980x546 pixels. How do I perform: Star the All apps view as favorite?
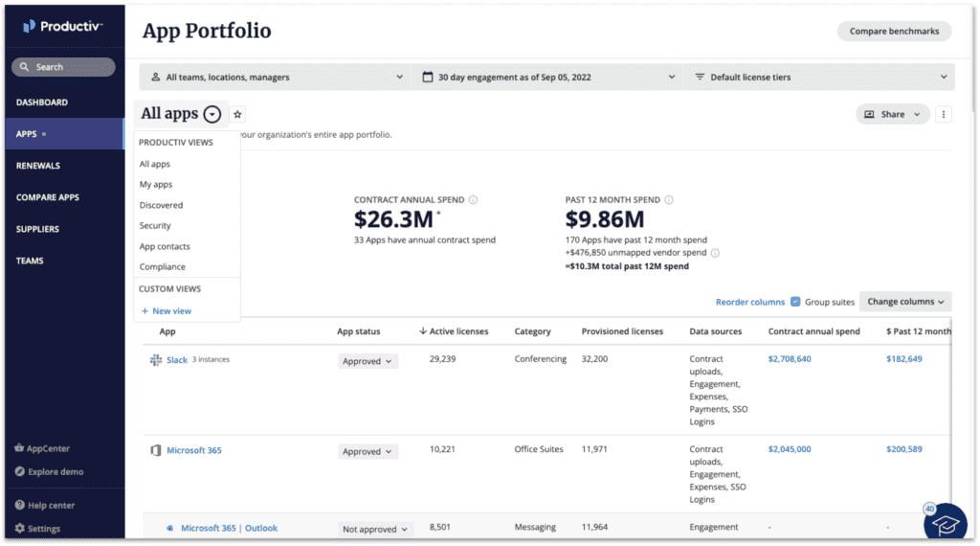click(237, 114)
